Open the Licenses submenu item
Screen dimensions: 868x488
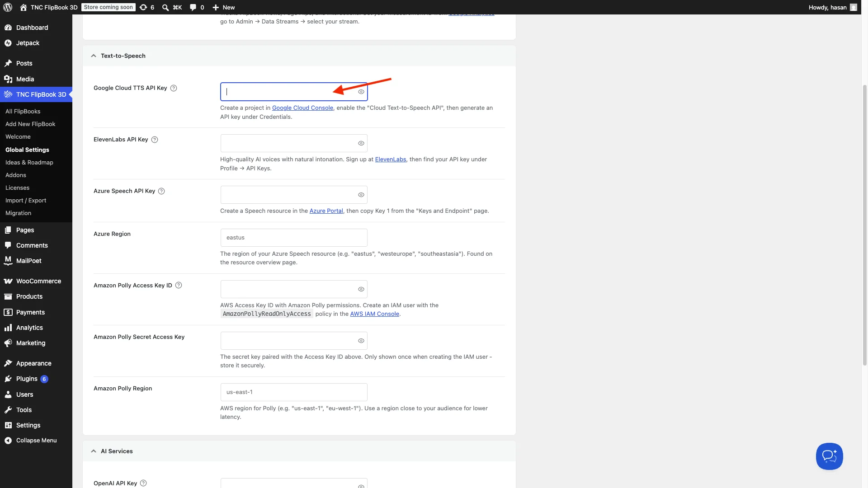17,188
